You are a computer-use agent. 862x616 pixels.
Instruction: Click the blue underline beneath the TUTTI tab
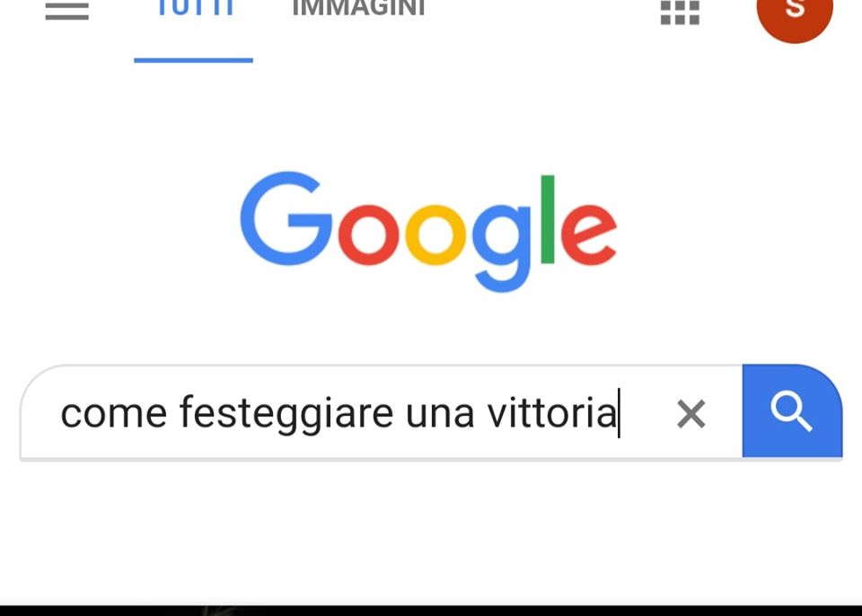click(x=194, y=60)
